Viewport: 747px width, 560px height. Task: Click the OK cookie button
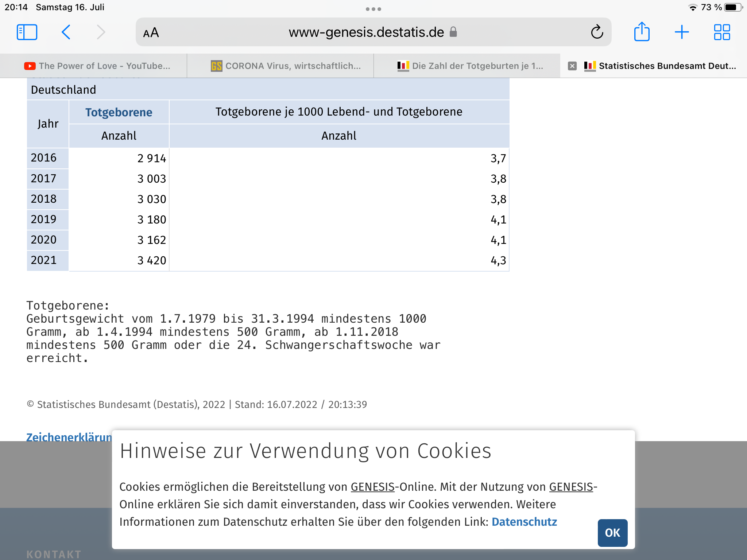pyautogui.click(x=612, y=533)
